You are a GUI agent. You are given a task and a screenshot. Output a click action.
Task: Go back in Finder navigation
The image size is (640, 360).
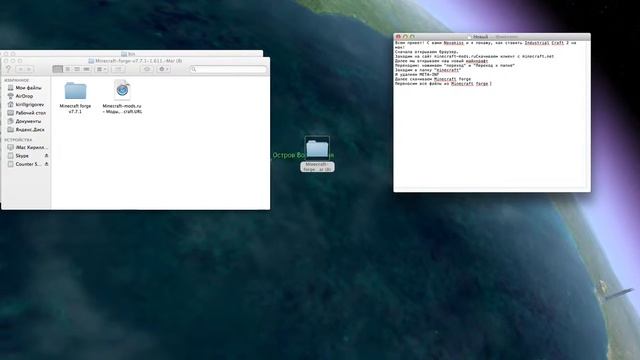21,69
